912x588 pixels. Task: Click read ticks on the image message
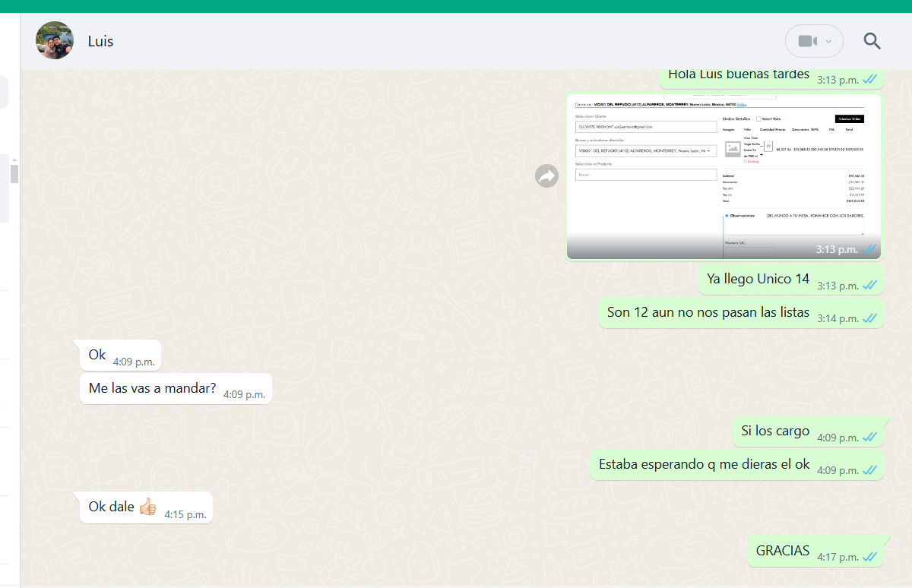(870, 249)
